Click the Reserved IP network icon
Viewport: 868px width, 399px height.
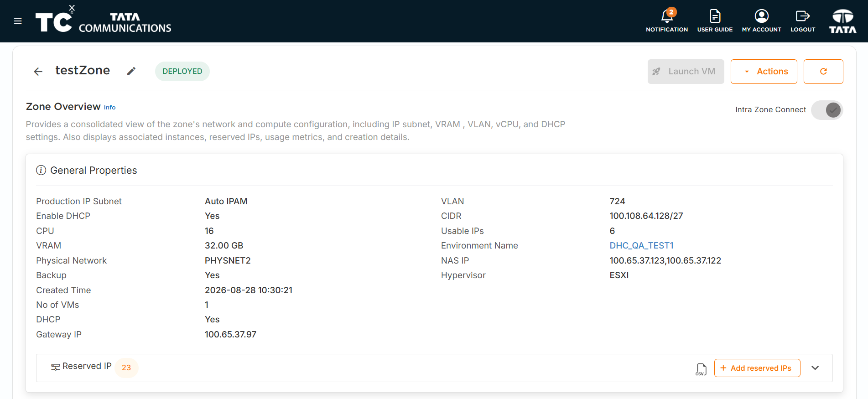[55, 367]
